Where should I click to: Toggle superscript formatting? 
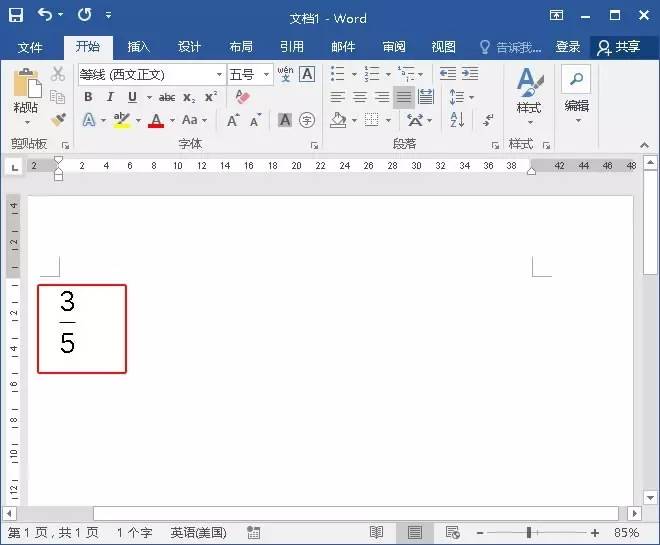click(211, 97)
